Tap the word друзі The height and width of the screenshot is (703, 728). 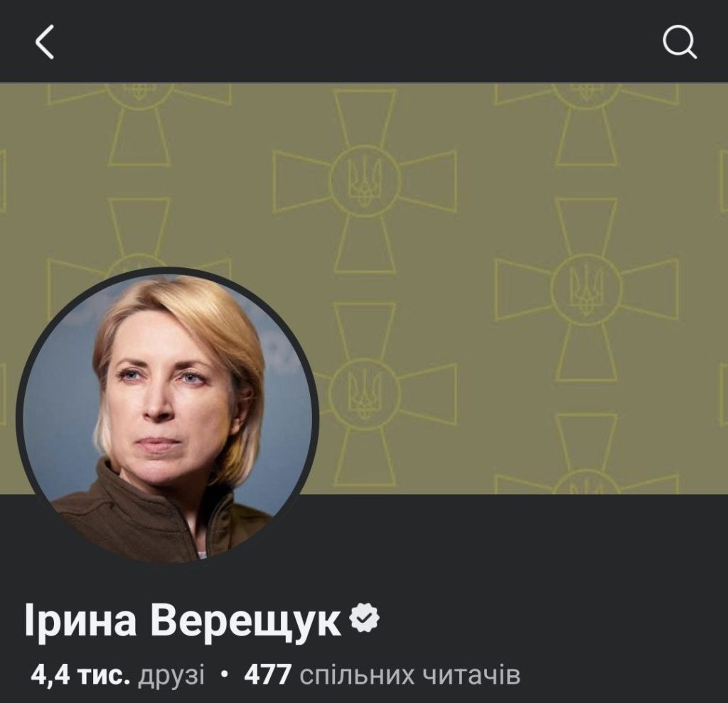(x=171, y=675)
